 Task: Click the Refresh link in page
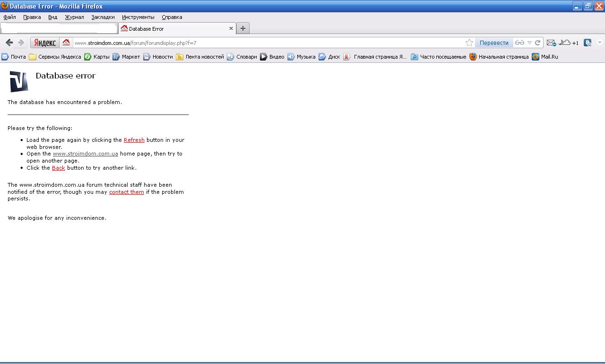(134, 140)
